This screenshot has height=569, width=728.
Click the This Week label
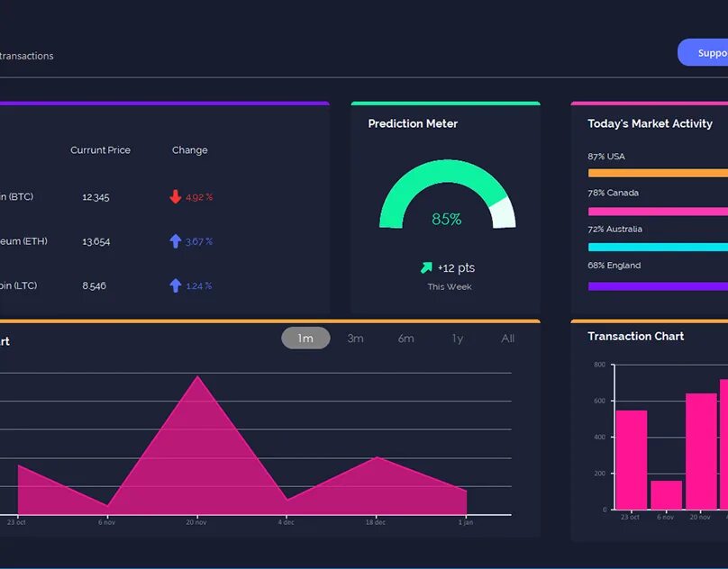pyautogui.click(x=450, y=287)
